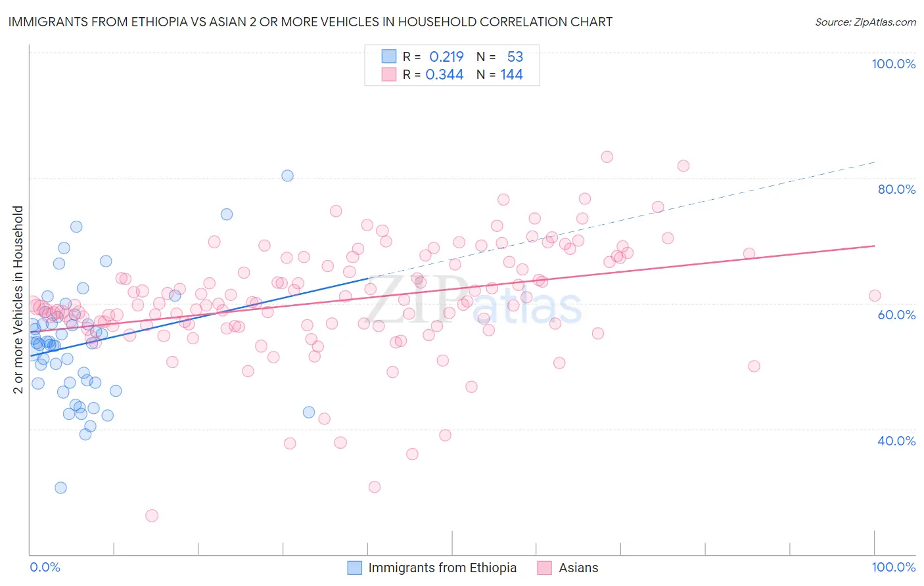This screenshot has height=586, width=924.
Task: Click the highest blue point near 80%
Action: [287, 175]
